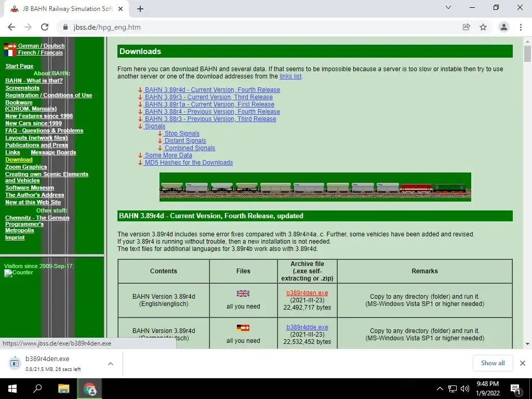The image size is (532, 399).
Task: Open Layouts (network files) page
Action: click(36, 138)
